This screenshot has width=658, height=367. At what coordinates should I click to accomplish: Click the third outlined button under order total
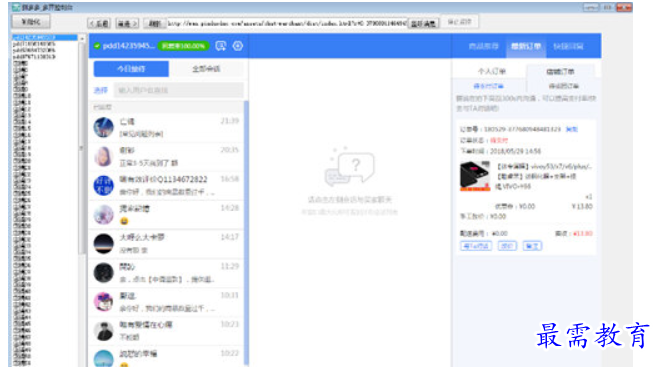point(533,246)
